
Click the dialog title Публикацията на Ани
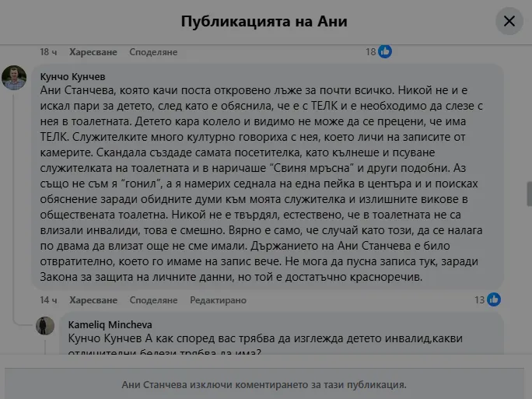click(264, 21)
